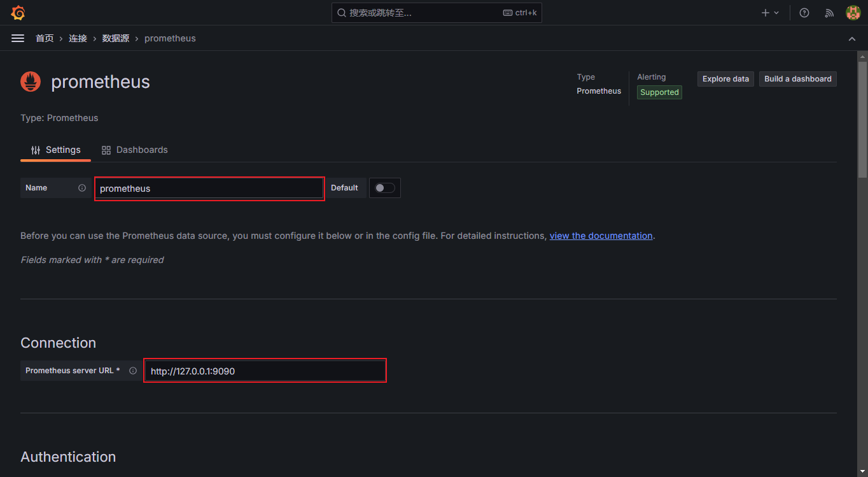The height and width of the screenshot is (477, 868).
Task: Click the Prometheus server URL label
Action: [x=73, y=371]
